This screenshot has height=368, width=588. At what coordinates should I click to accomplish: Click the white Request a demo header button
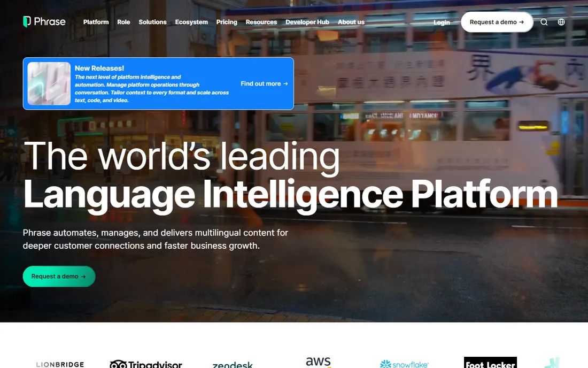point(497,22)
